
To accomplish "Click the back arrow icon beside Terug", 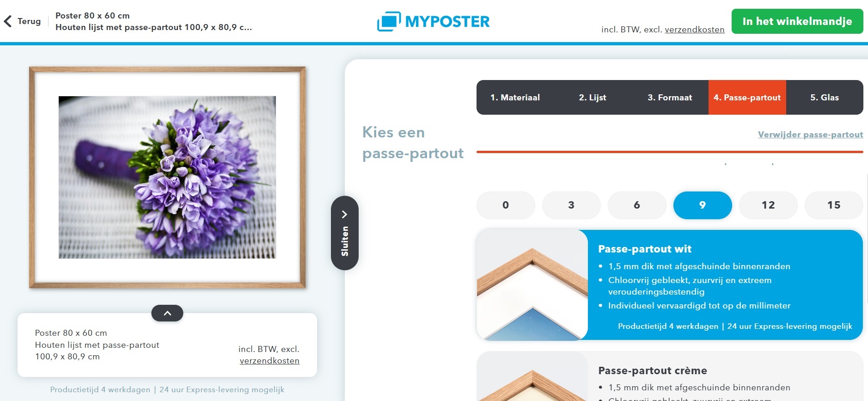I will pos(8,21).
